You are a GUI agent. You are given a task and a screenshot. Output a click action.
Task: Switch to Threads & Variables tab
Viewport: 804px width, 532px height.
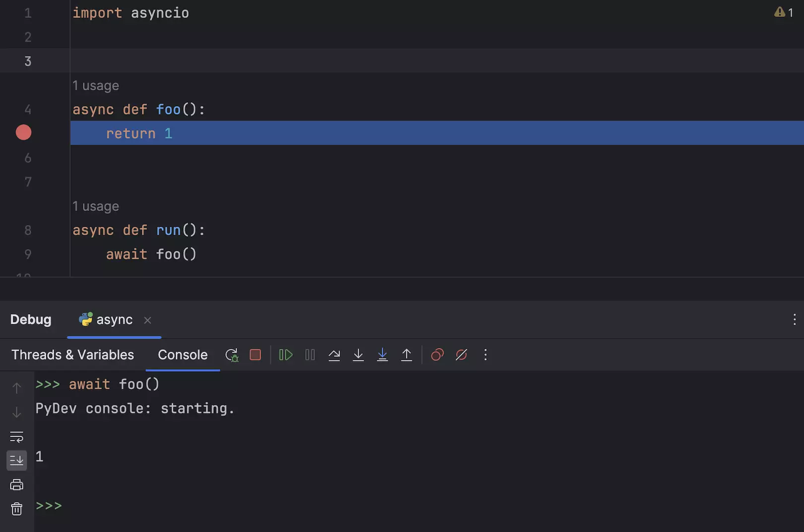[72, 355]
